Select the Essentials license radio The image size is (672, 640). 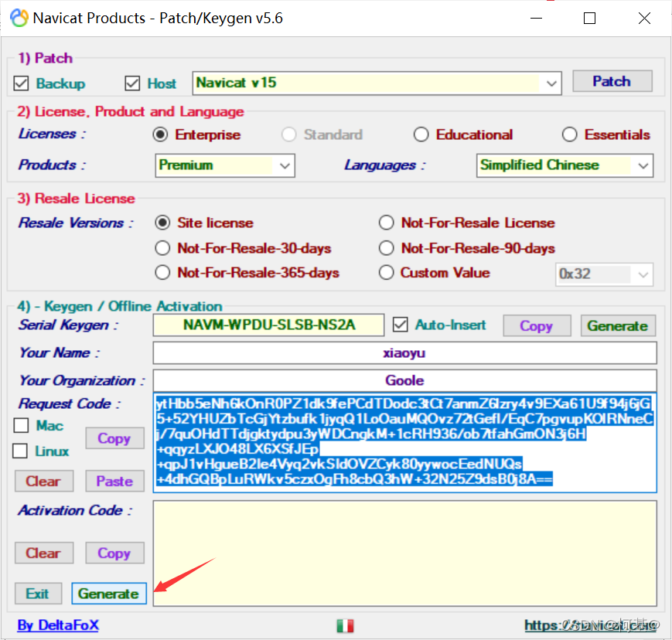click(569, 134)
